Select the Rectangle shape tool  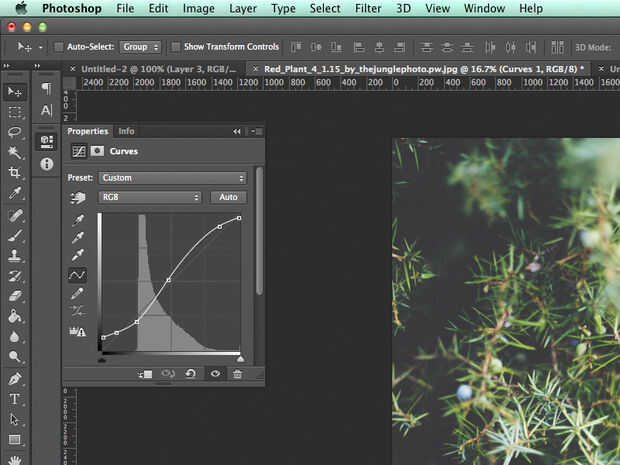click(15, 440)
